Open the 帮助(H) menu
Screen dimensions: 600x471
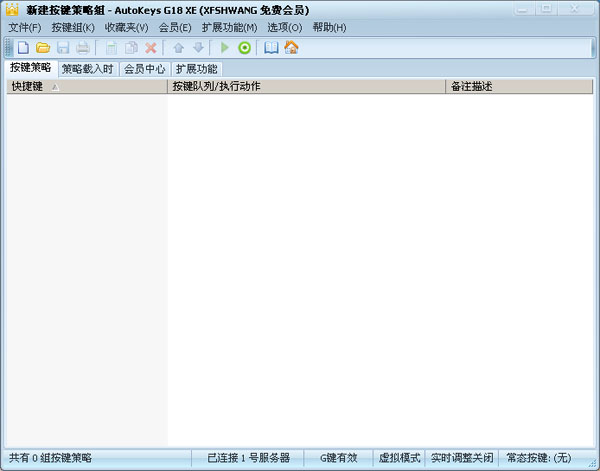(329, 27)
